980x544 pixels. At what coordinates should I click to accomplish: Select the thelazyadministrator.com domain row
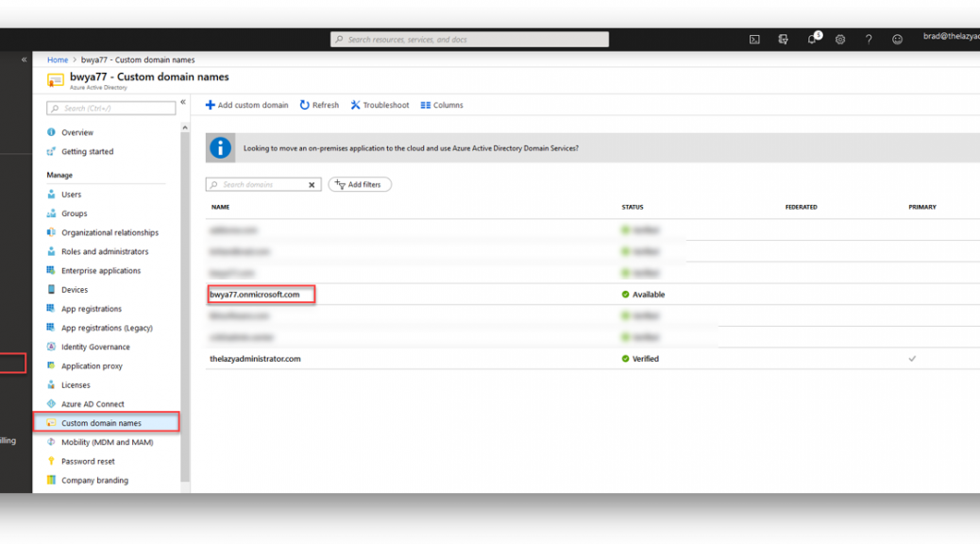click(593, 359)
